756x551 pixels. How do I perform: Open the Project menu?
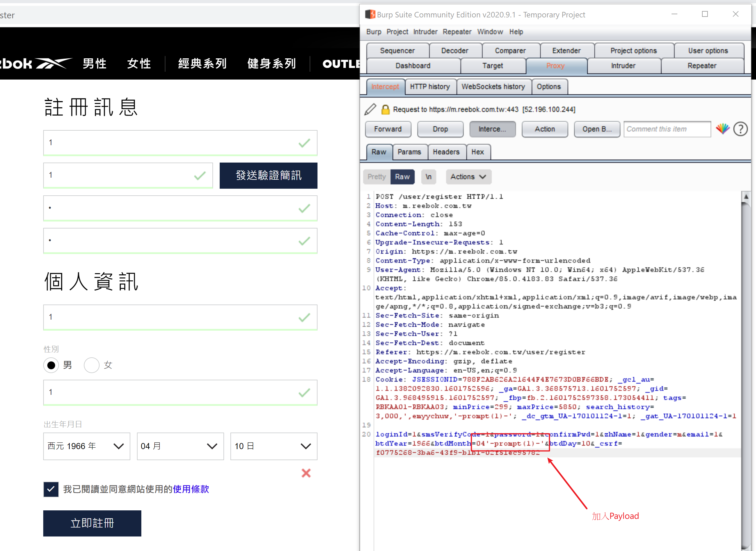(397, 32)
